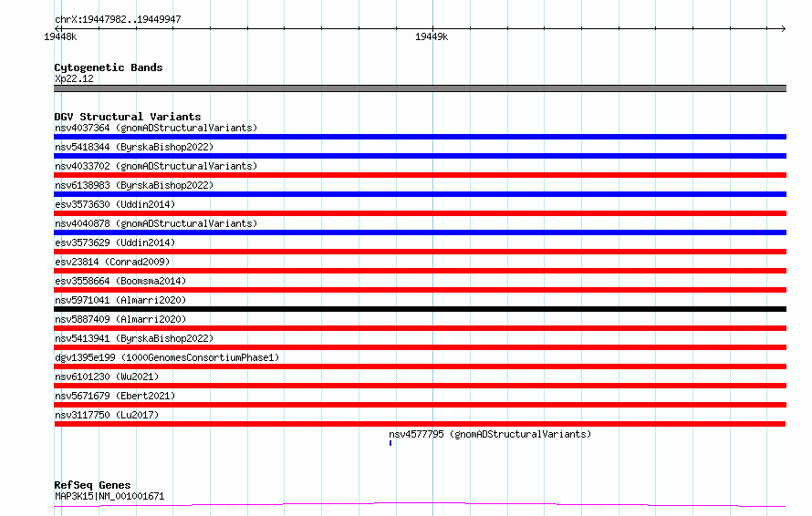
Task: Click the blue bar for nsv4040878
Action: pyautogui.click(x=420, y=232)
